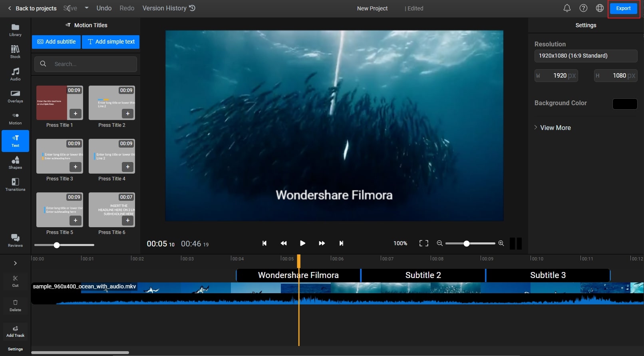Select the Press Title 6 thumbnail
644x356 pixels.
pos(112,210)
